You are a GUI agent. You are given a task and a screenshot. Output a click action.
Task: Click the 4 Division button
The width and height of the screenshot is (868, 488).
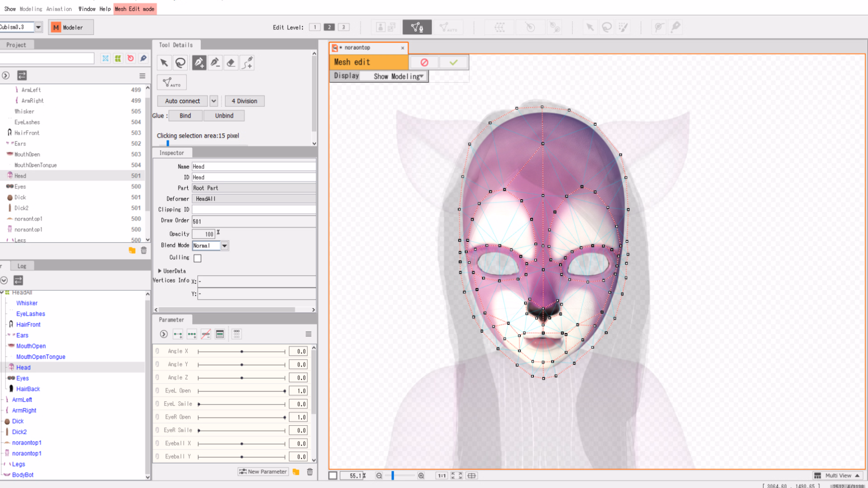(x=244, y=101)
